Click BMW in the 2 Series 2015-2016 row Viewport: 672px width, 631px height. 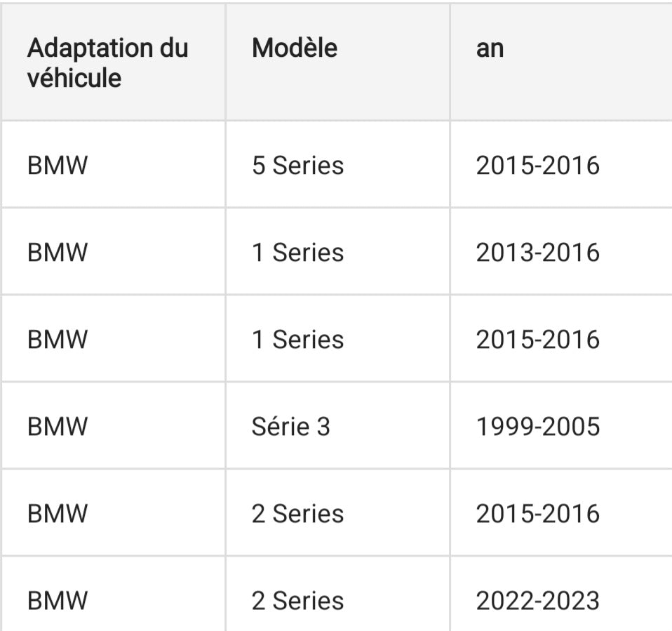tap(58, 514)
